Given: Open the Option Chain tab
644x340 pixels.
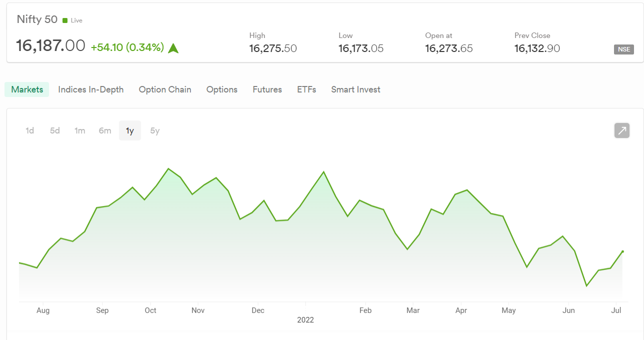Looking at the screenshot, I should pyautogui.click(x=165, y=89).
